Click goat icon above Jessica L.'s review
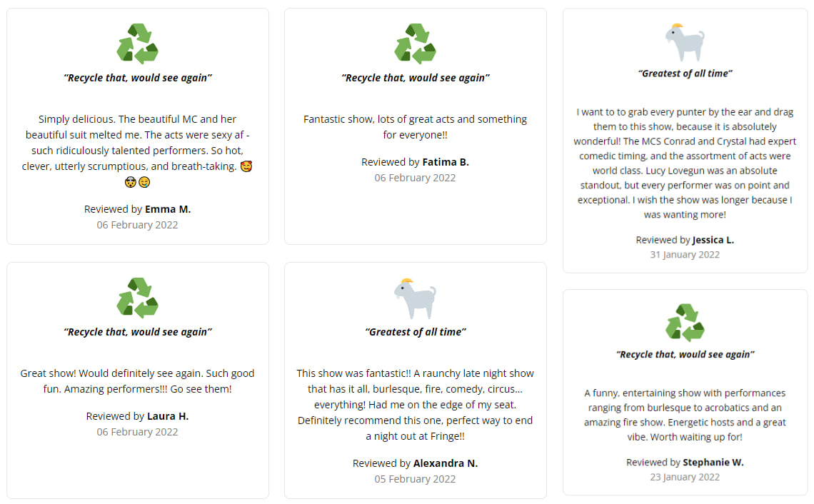This screenshot has width=814, height=504. pos(685,42)
